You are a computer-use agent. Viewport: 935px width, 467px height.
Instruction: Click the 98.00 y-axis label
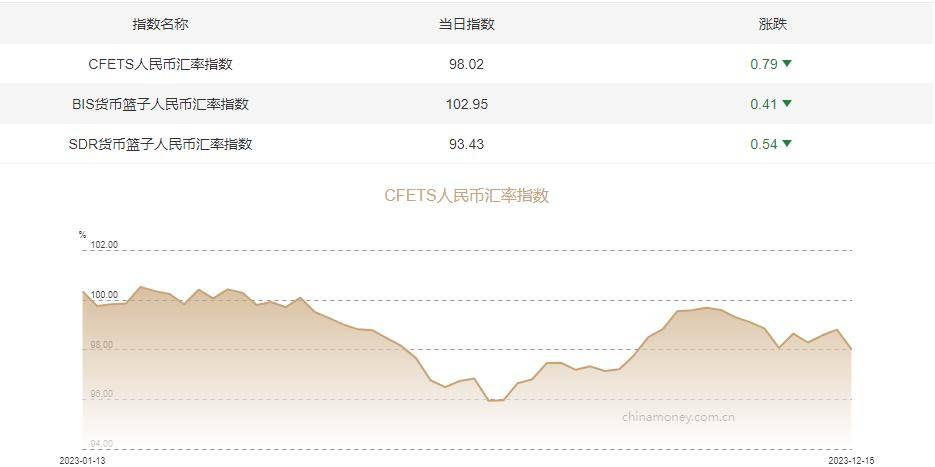pos(101,345)
